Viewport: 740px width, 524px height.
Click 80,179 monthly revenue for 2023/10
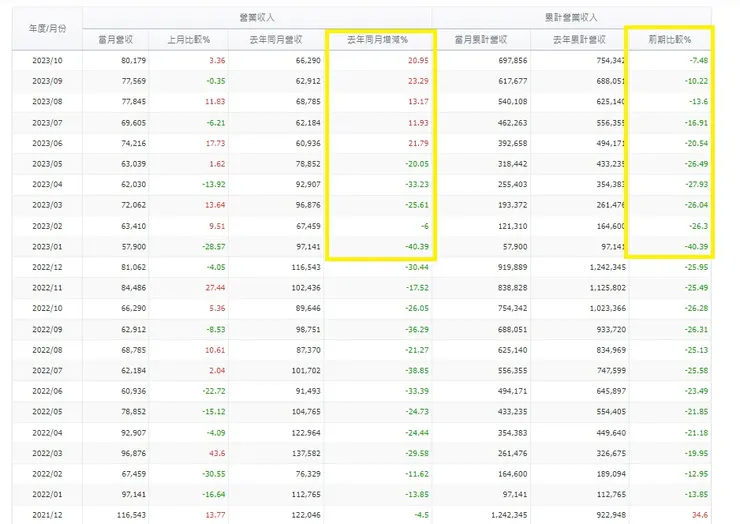(134, 60)
